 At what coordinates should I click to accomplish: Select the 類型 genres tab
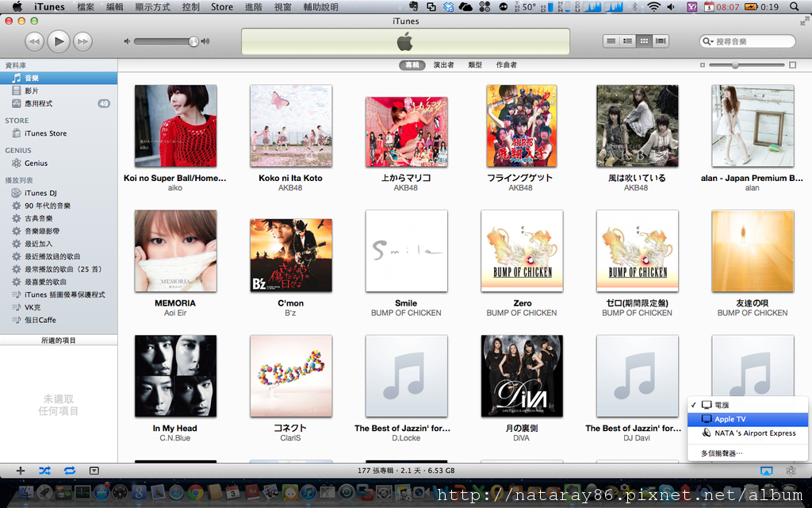point(475,65)
